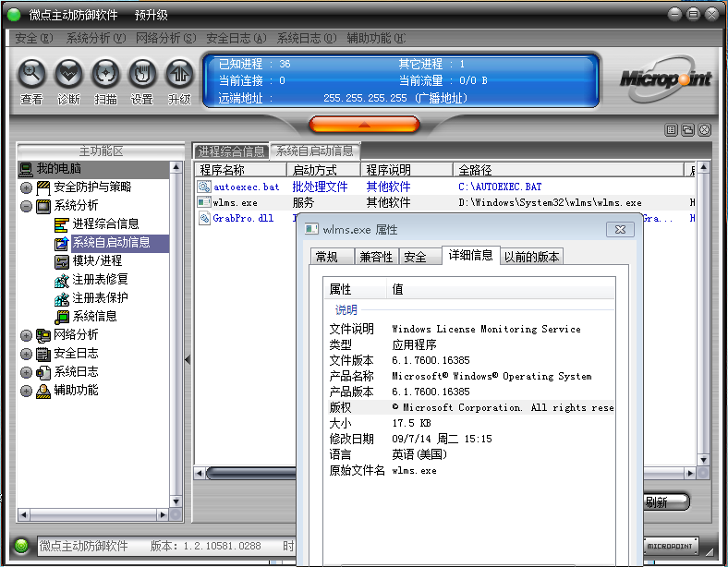Click the wlms.exe full path cell
Viewport: 728px width, 567px height.
[x=550, y=203]
